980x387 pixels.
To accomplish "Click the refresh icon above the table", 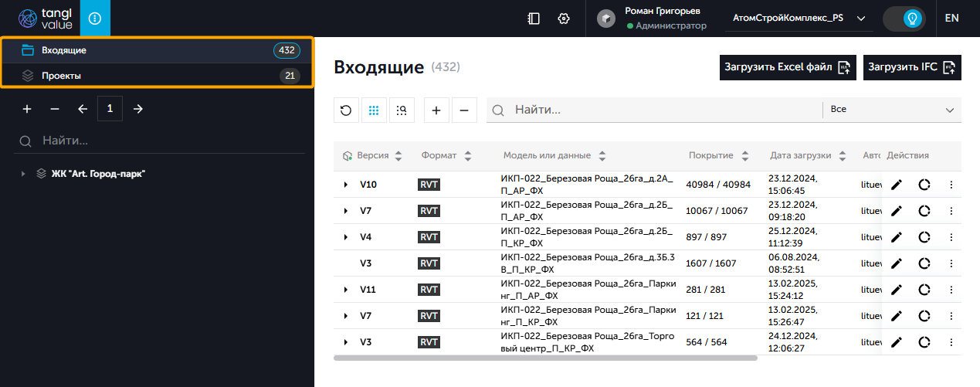I will (x=346, y=110).
